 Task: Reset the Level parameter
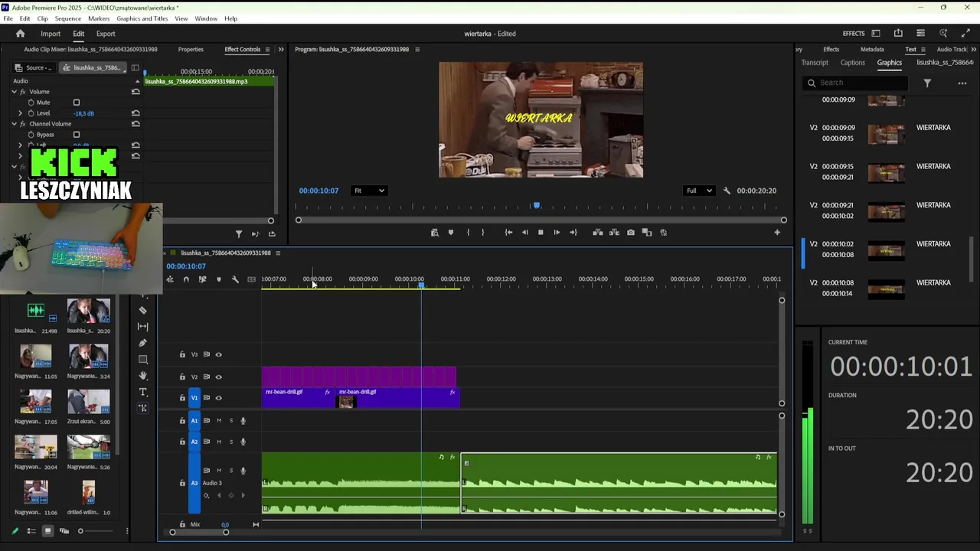click(x=136, y=113)
